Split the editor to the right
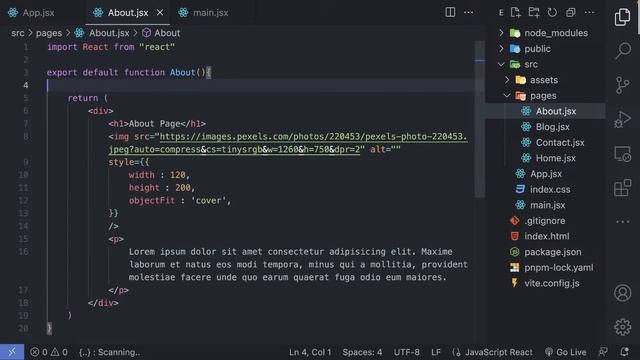640x360 pixels. pos(450,12)
